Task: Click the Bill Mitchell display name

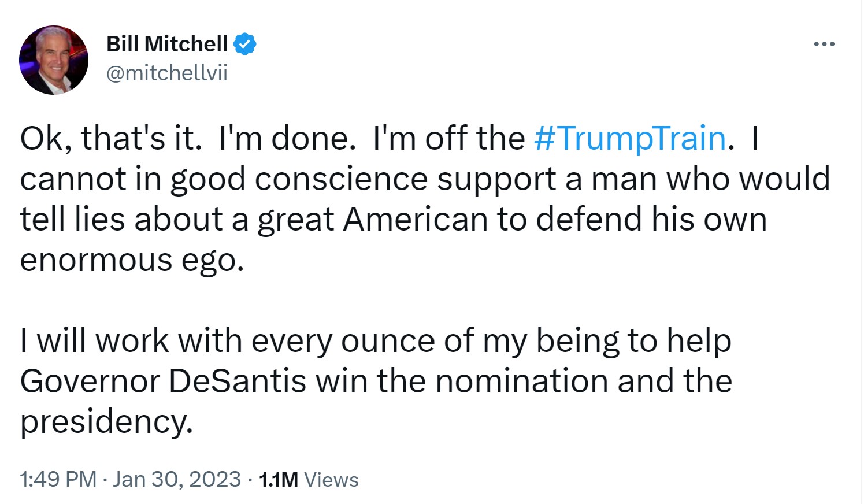Action: click(167, 44)
